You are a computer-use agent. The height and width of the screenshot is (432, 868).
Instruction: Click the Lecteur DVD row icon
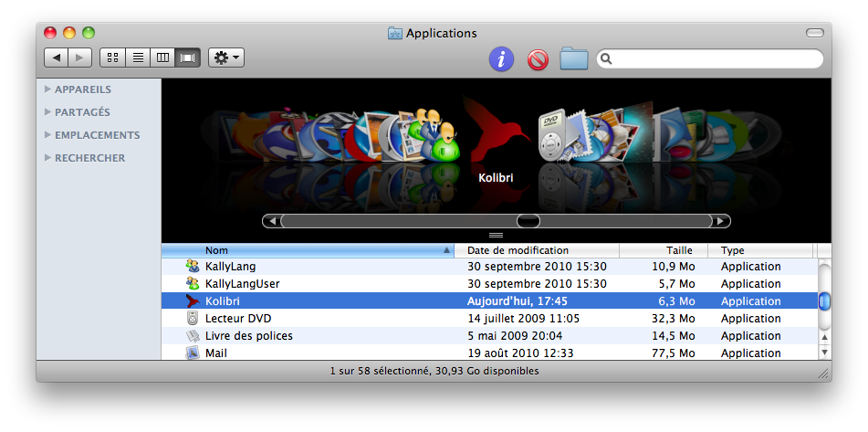(192, 319)
